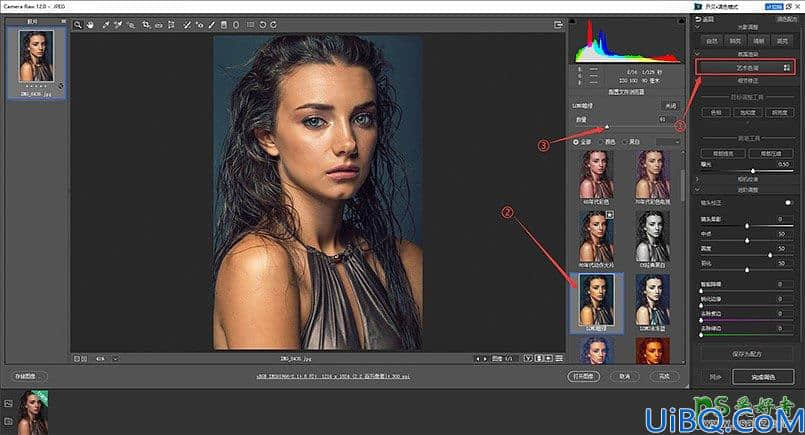Select the Adjustment Brush tool
Image resolution: width=805 pixels, height=435 pixels.
point(212,25)
